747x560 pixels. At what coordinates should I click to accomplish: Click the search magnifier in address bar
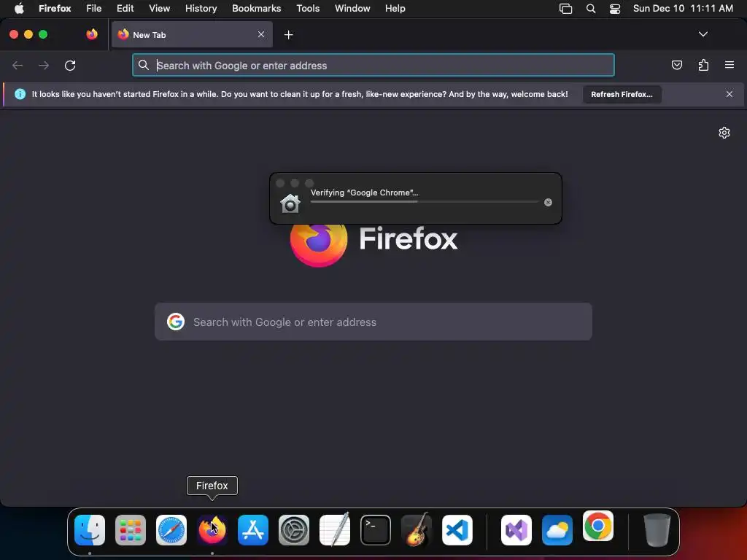(144, 65)
